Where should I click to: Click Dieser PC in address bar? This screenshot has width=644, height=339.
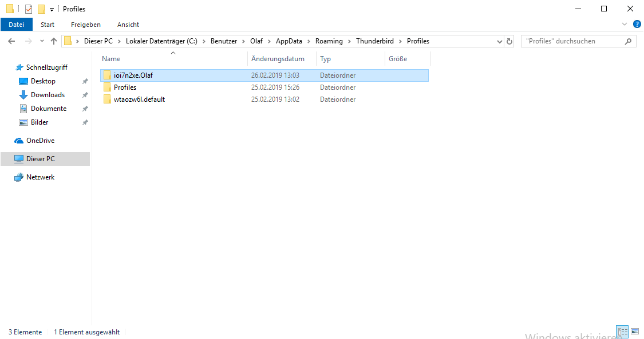point(98,41)
